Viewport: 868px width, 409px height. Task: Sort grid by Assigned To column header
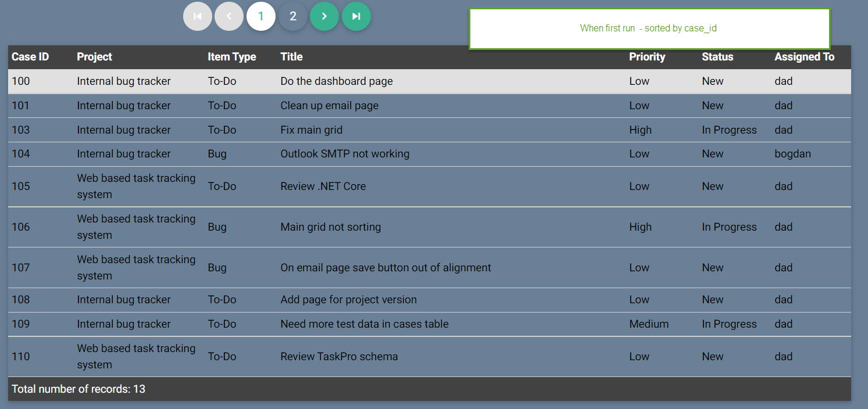point(804,57)
